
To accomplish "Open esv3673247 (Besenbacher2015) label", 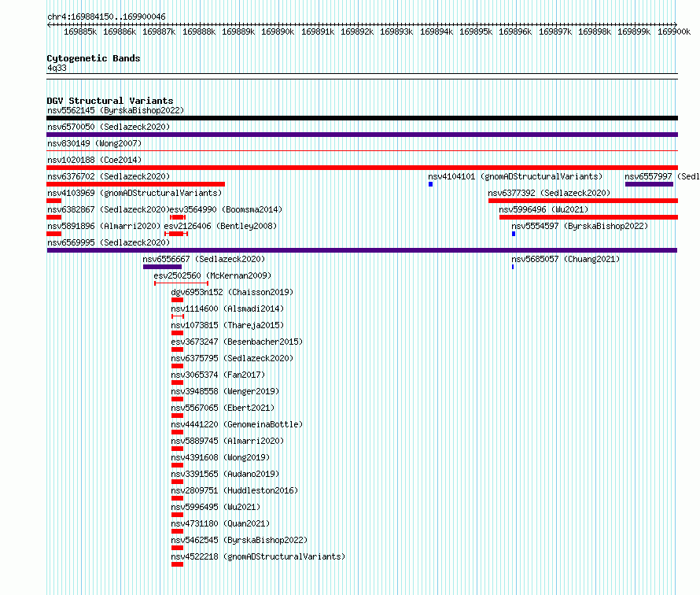I will pyautogui.click(x=237, y=342).
